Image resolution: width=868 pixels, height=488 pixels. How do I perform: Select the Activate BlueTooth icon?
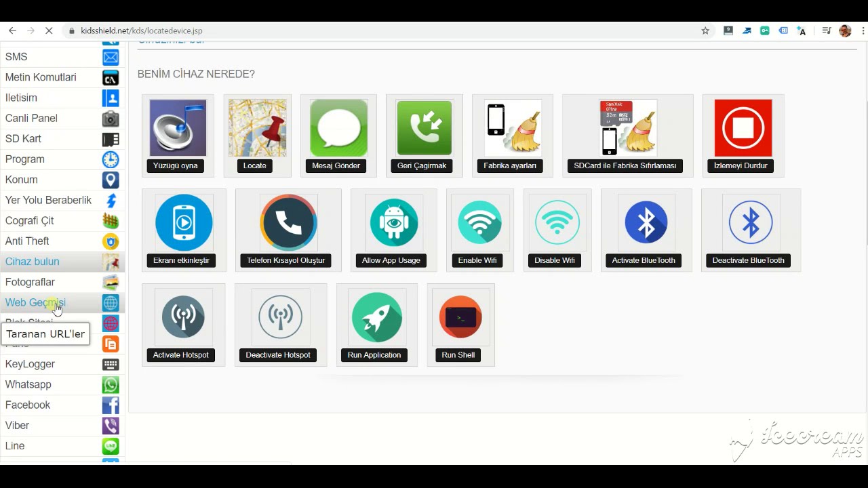tap(646, 222)
